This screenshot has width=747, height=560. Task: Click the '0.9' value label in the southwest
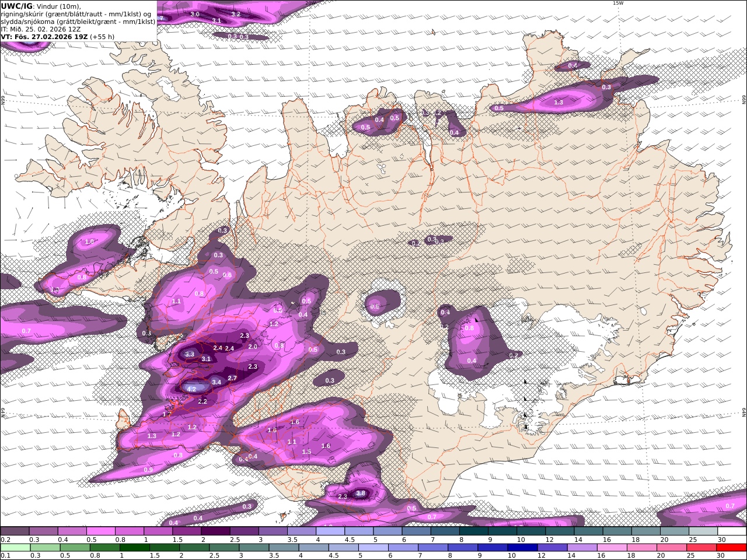tap(148, 470)
